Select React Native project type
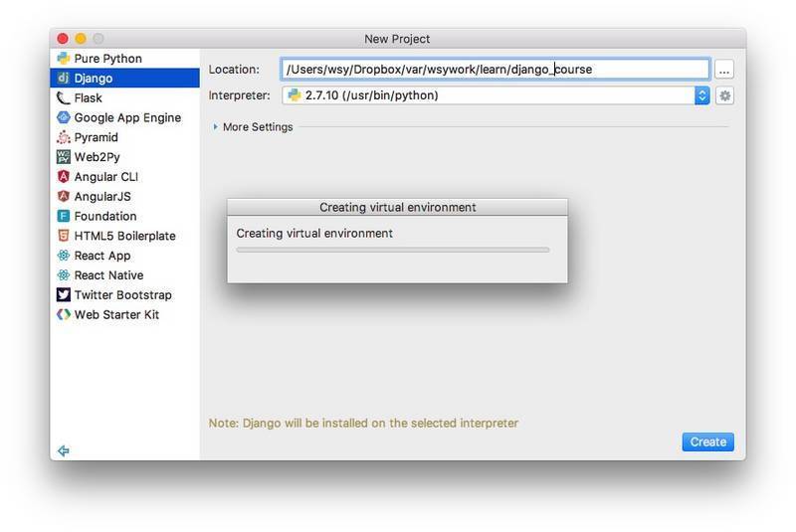The image size is (796, 532). click(125, 274)
